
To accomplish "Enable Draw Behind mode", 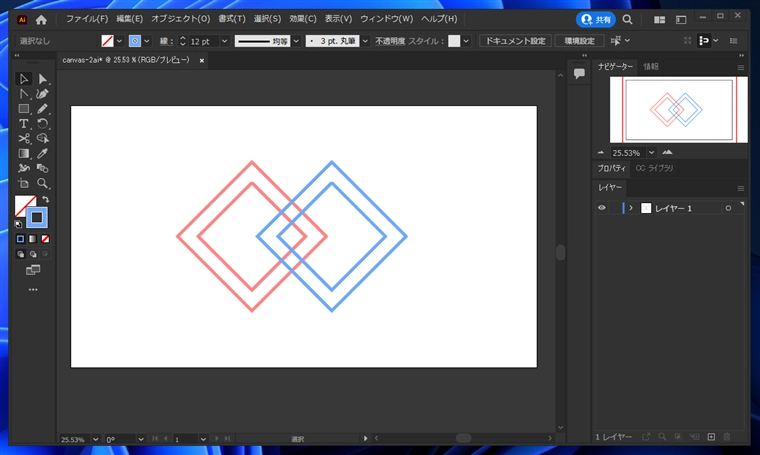I will point(32,254).
